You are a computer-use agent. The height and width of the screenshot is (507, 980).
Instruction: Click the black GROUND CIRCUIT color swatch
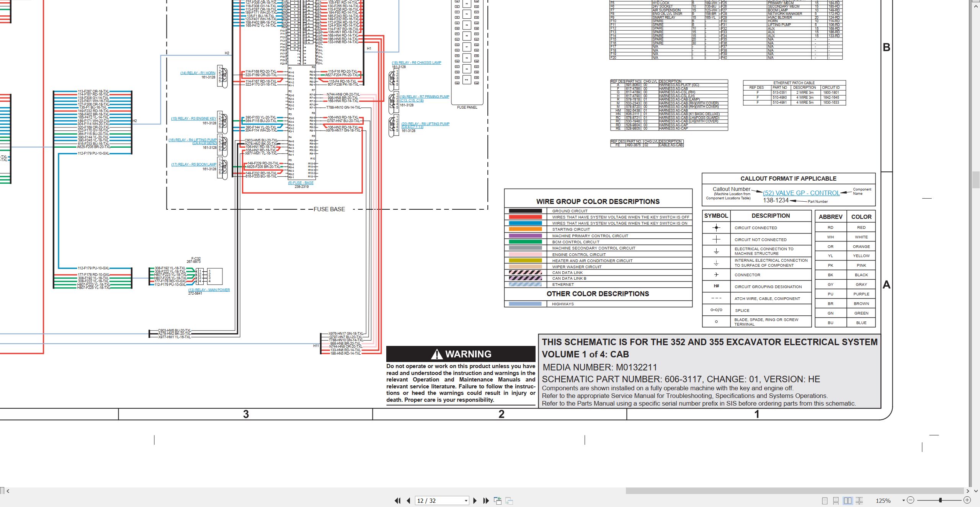(525, 211)
